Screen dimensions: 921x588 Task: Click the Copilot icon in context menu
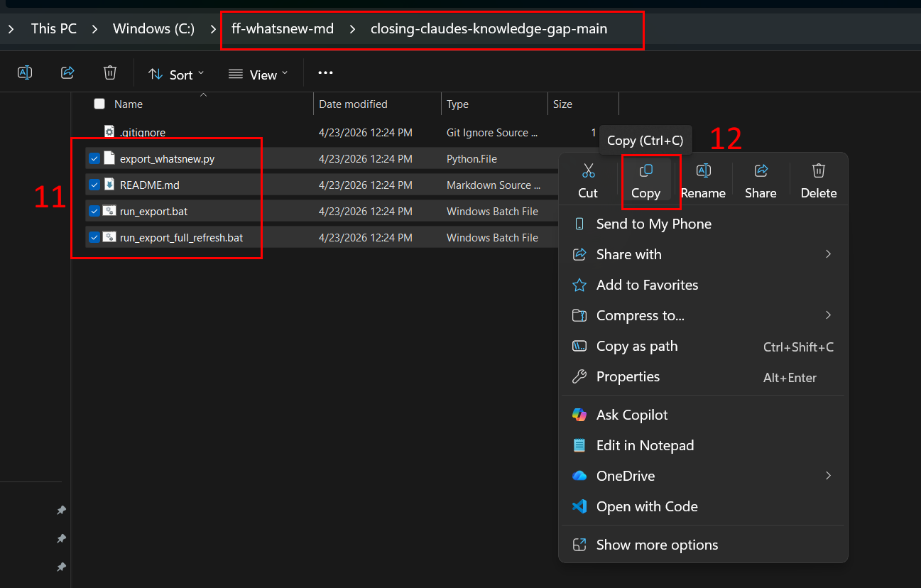pos(579,415)
